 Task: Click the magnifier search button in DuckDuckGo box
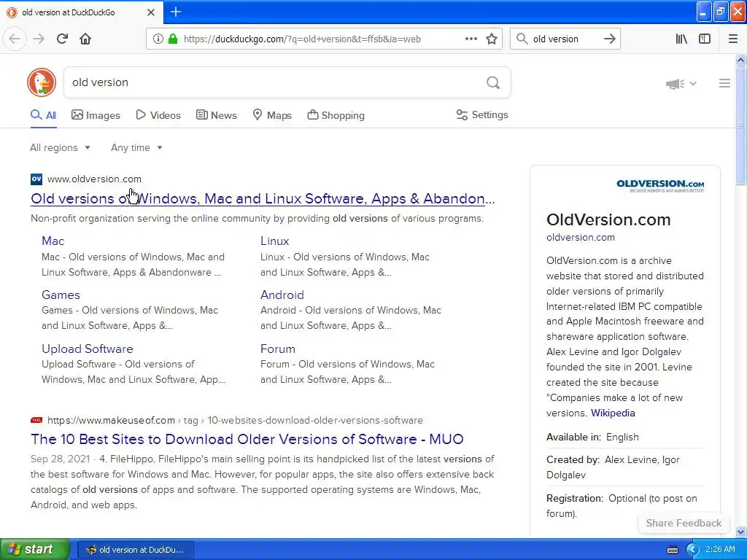point(493,82)
